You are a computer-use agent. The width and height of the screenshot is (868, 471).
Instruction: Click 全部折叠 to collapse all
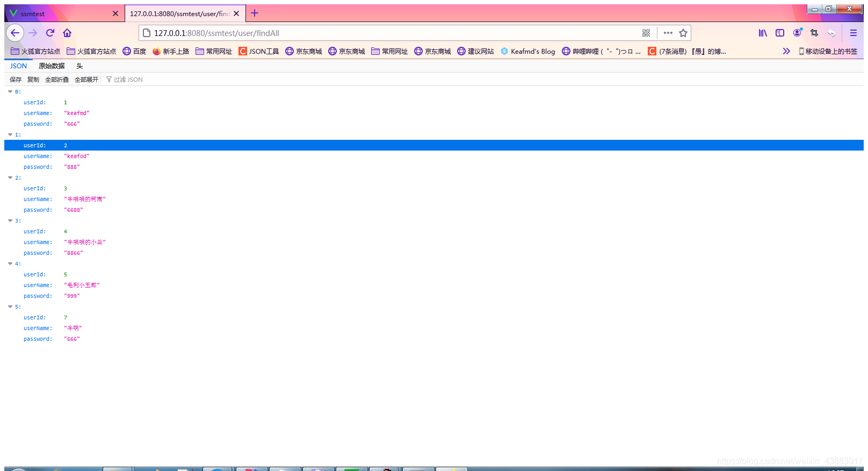57,79
